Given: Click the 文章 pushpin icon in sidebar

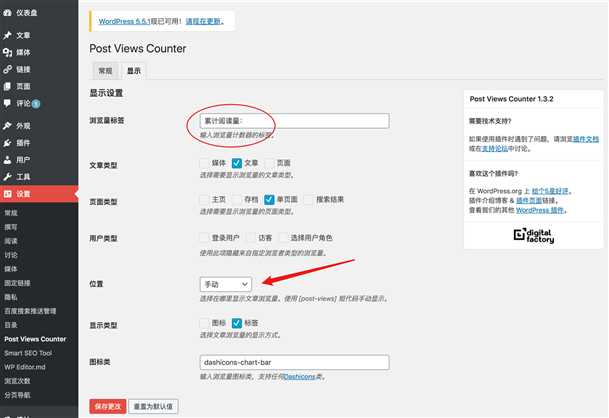Looking at the screenshot, I should tap(7, 35).
